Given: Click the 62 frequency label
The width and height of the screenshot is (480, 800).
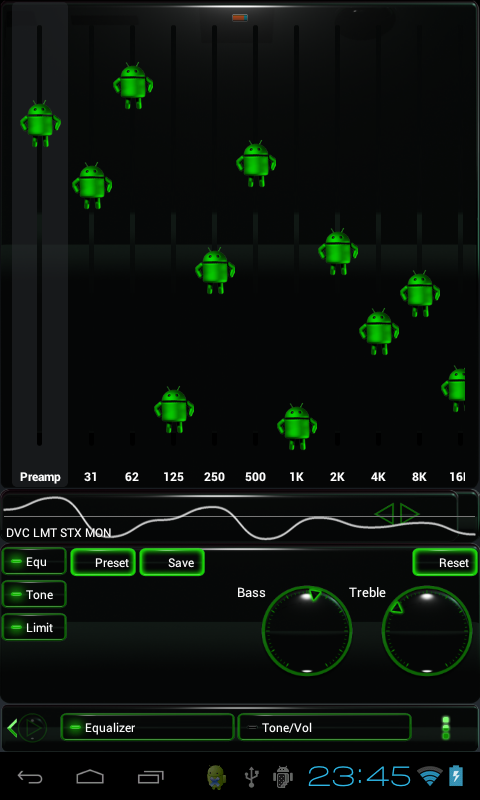Looking at the screenshot, I should [x=132, y=477].
